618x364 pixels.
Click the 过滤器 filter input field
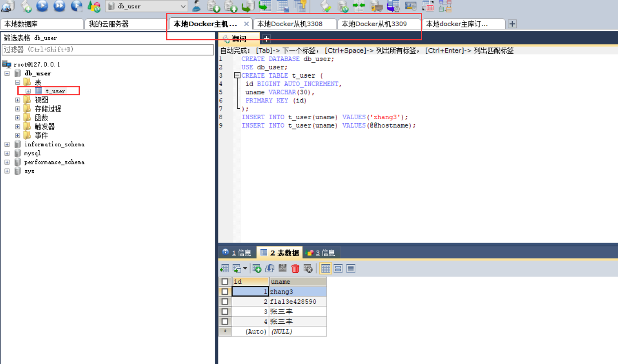point(108,50)
